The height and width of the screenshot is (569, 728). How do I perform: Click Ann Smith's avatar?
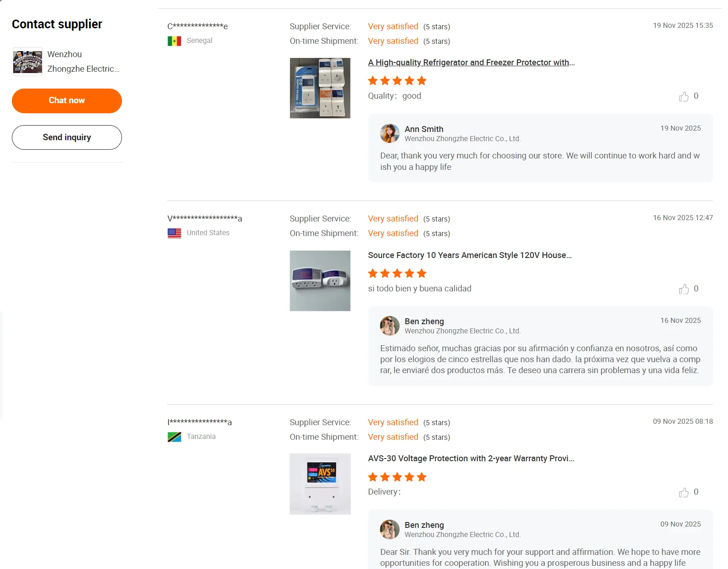(x=390, y=133)
